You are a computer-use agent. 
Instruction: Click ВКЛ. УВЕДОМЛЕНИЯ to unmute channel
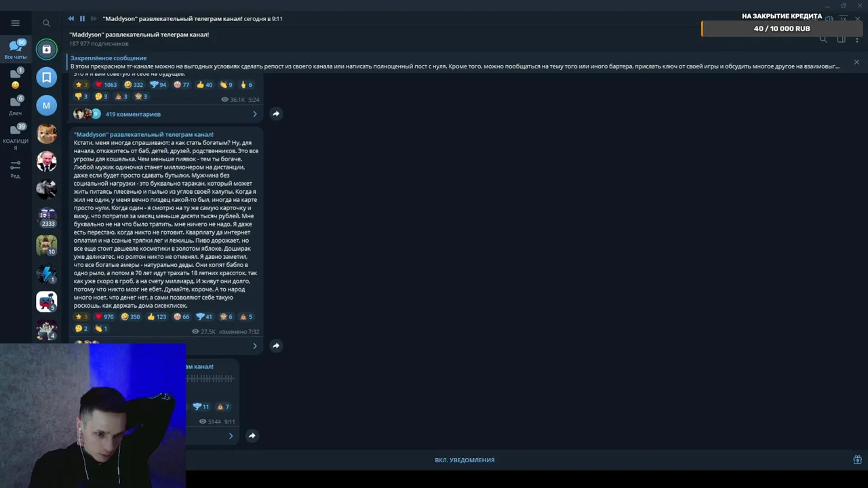point(465,460)
